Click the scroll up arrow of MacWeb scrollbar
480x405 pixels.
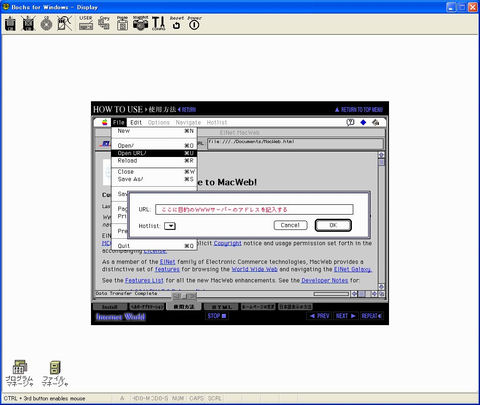(x=381, y=155)
